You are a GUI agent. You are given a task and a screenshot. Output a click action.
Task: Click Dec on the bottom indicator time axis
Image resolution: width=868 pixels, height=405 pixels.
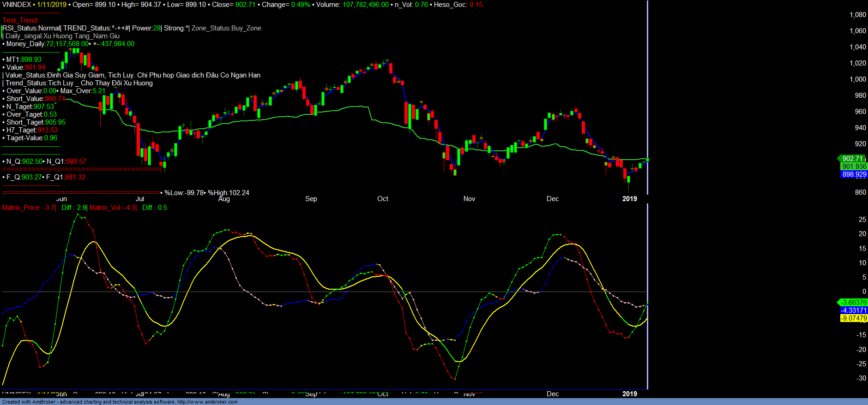(553, 394)
